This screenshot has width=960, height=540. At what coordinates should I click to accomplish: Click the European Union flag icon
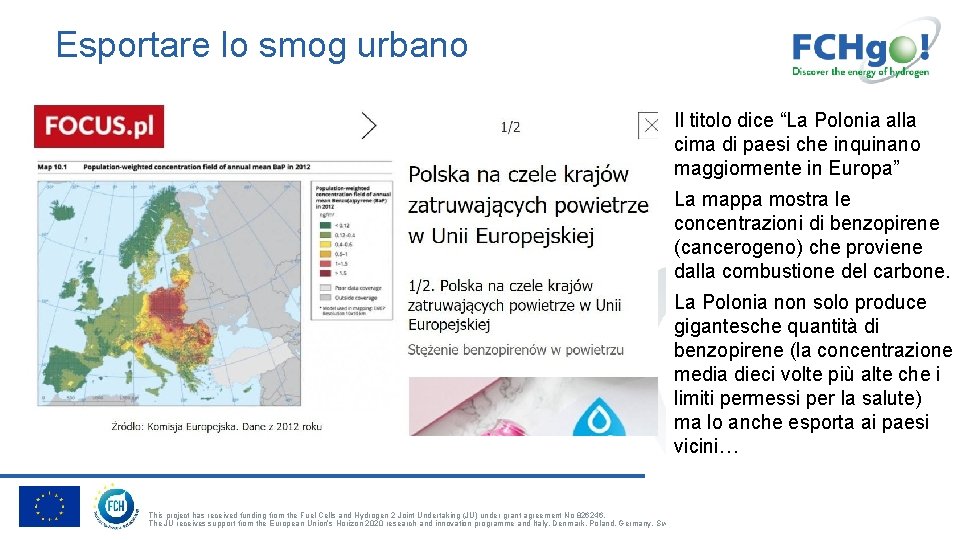[x=49, y=506]
